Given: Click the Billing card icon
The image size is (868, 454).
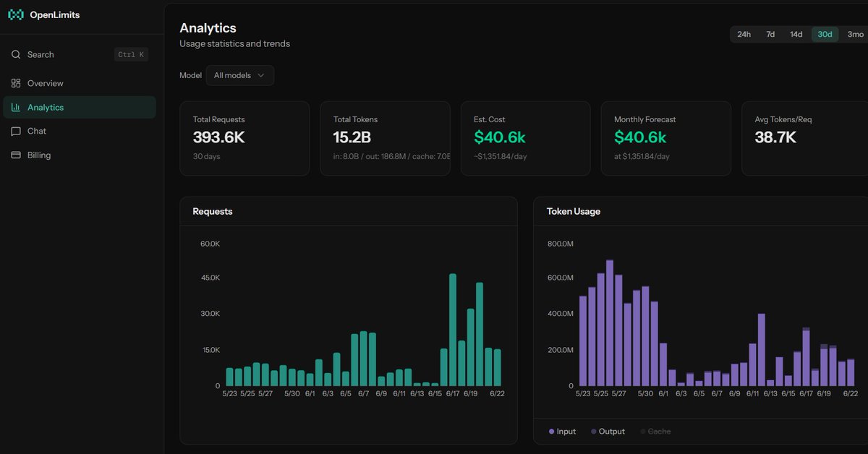Looking at the screenshot, I should [x=16, y=155].
